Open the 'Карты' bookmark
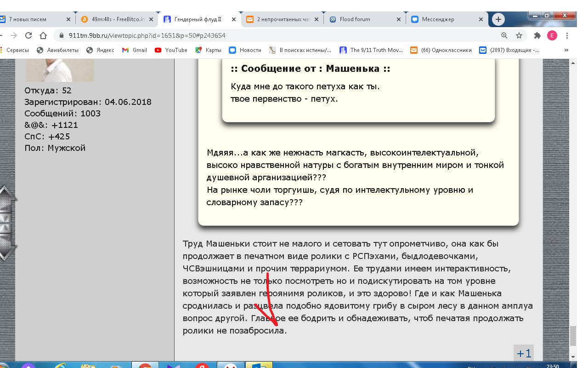 pos(208,50)
